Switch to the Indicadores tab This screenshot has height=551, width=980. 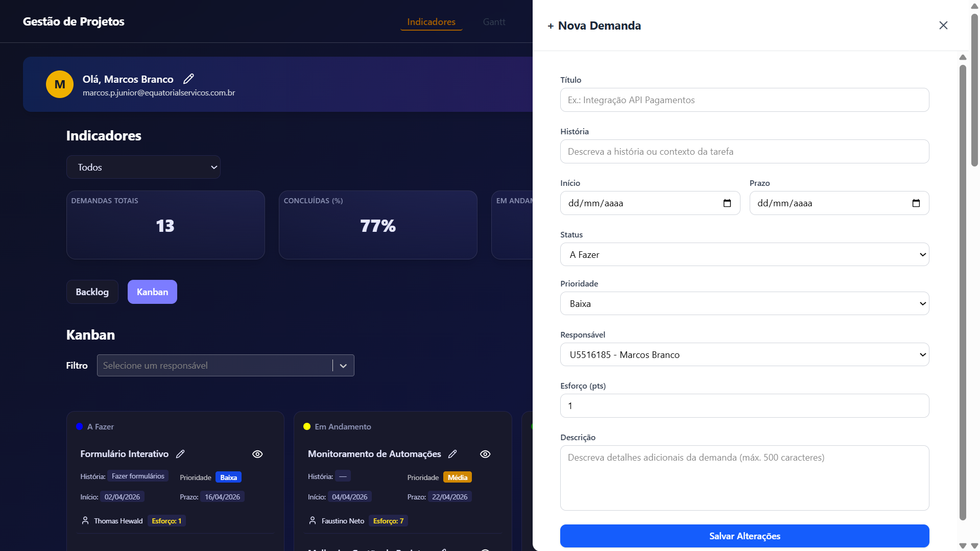(x=431, y=21)
